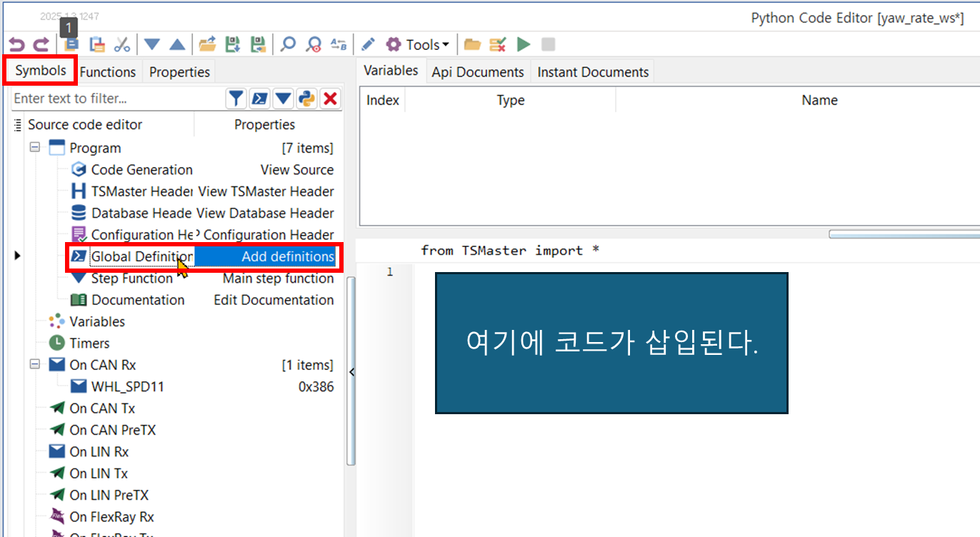Click the first green save disk icon

233,45
